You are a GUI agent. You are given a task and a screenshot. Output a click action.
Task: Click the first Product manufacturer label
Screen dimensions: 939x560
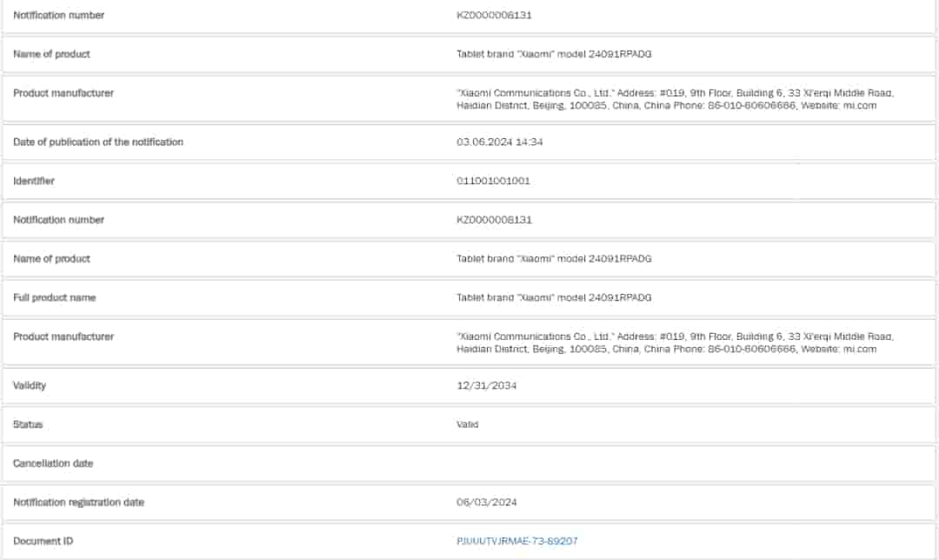(x=63, y=93)
